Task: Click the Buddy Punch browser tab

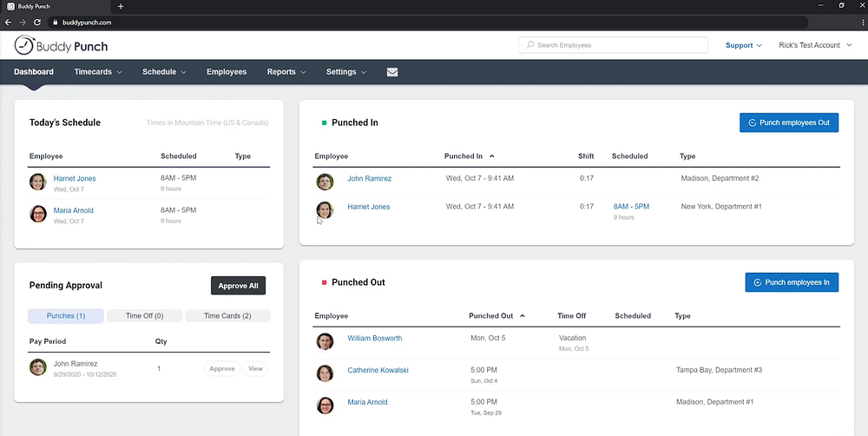Action: pos(56,7)
